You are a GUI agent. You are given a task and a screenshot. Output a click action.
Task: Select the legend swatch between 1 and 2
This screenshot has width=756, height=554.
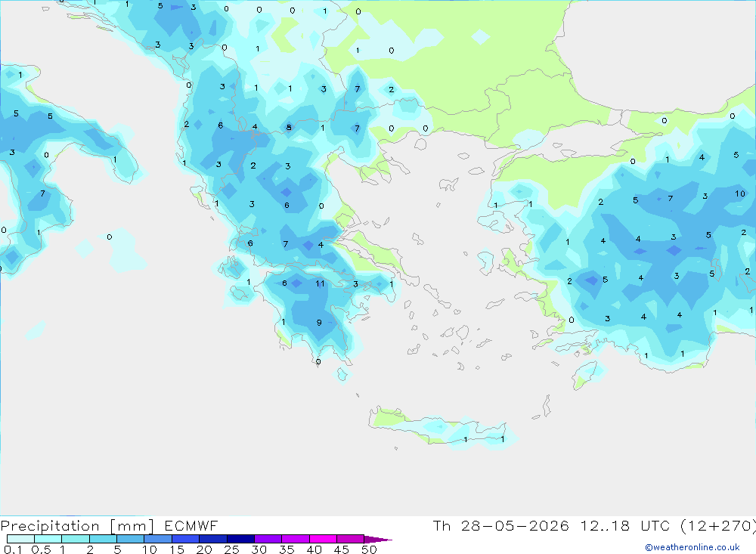pos(75,539)
